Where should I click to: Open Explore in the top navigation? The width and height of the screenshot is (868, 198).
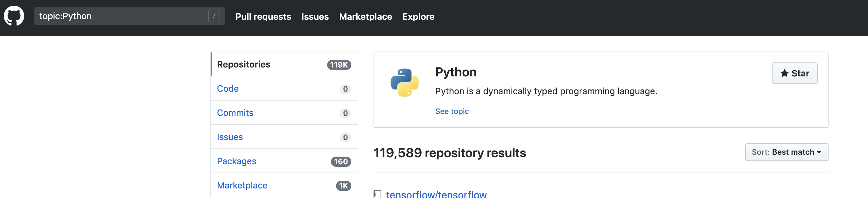pyautogui.click(x=418, y=17)
